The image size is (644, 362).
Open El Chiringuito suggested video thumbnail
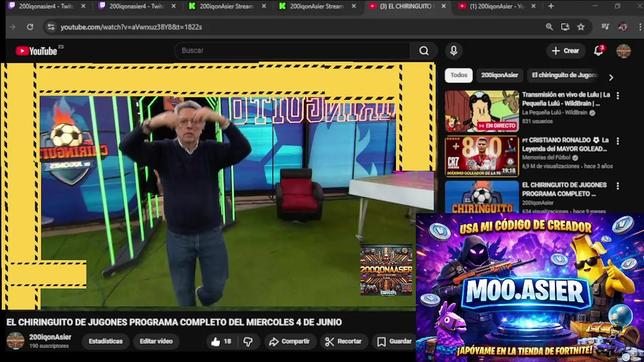[481, 197]
